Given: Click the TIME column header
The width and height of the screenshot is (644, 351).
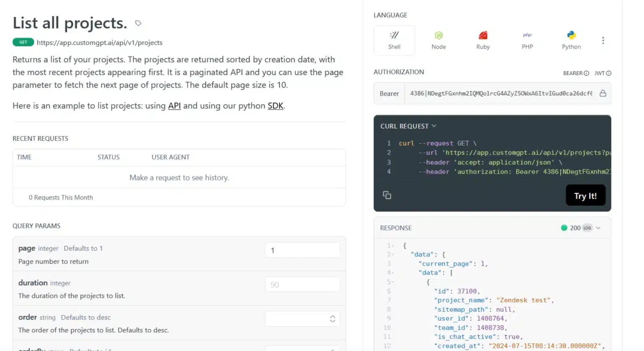Looking at the screenshot, I should [24, 157].
